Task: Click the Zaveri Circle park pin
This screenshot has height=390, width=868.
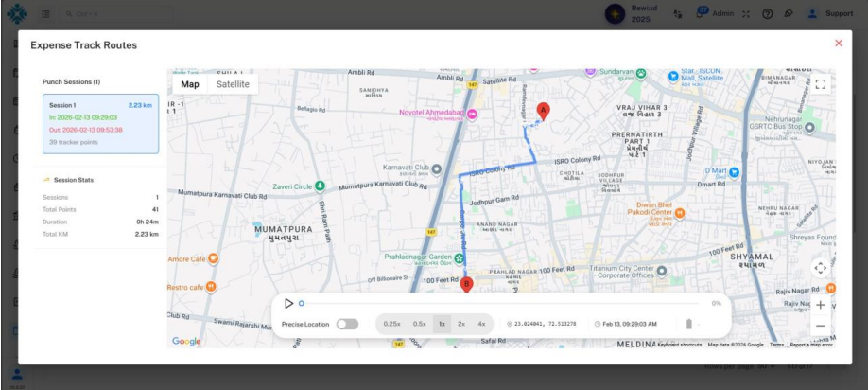Action: click(x=320, y=186)
